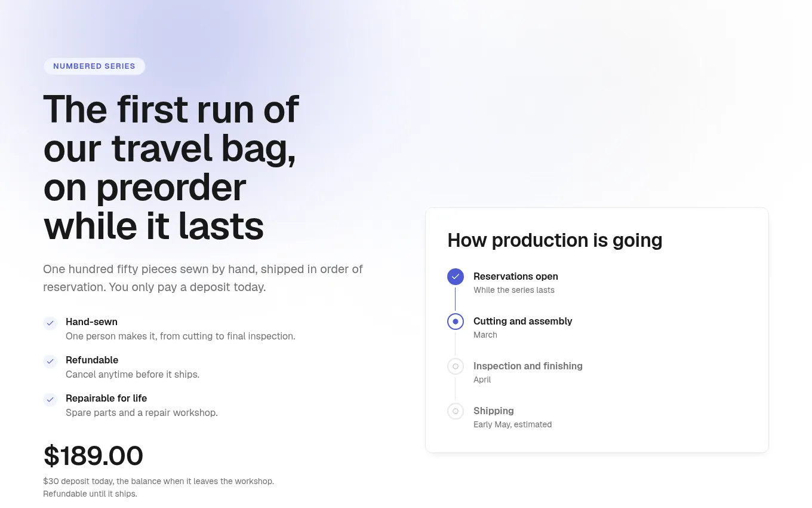Click the checkmark icon beside Hand-sewn

[x=50, y=323]
